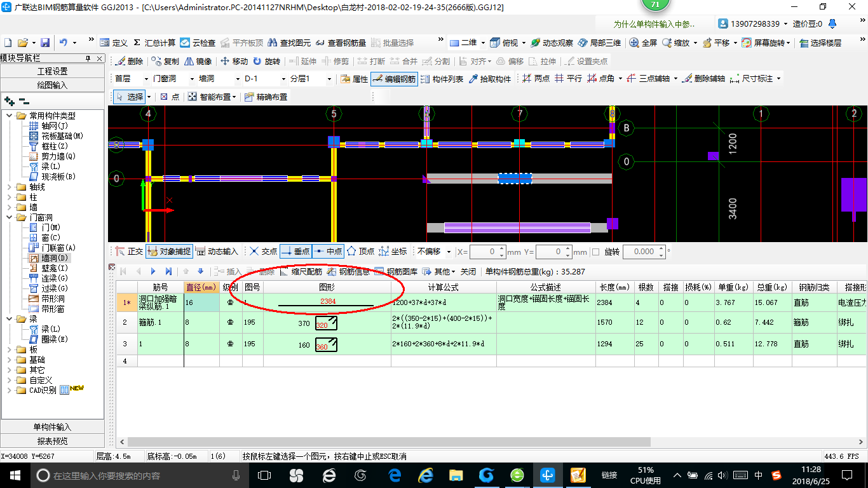
Task: Create a new project file
Action: (8, 43)
